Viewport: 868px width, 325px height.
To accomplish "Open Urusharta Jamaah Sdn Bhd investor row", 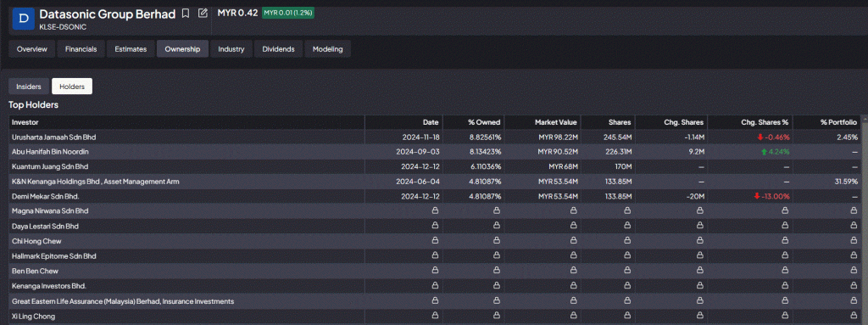I will (435, 137).
